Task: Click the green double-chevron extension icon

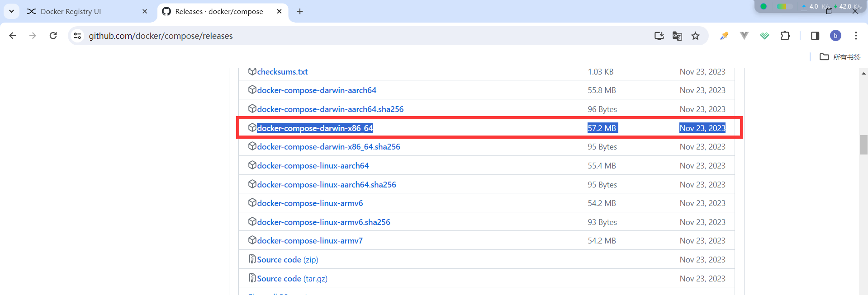Action: (764, 36)
